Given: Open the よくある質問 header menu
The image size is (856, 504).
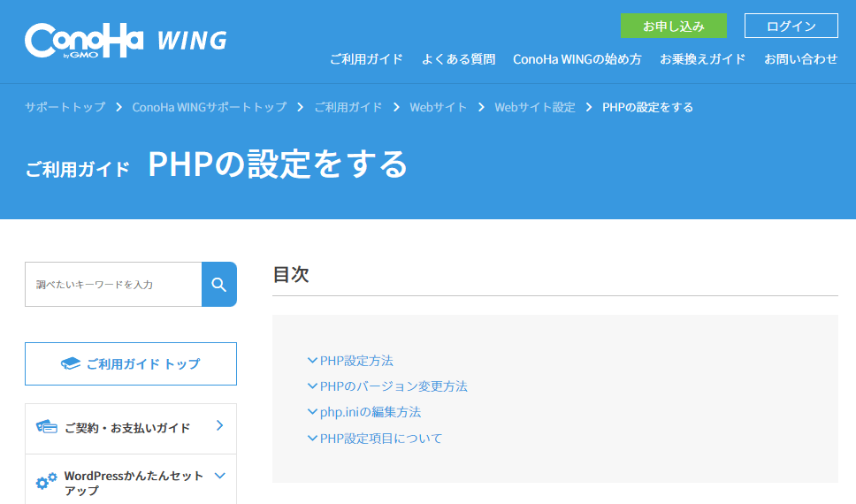Looking at the screenshot, I should coord(458,59).
